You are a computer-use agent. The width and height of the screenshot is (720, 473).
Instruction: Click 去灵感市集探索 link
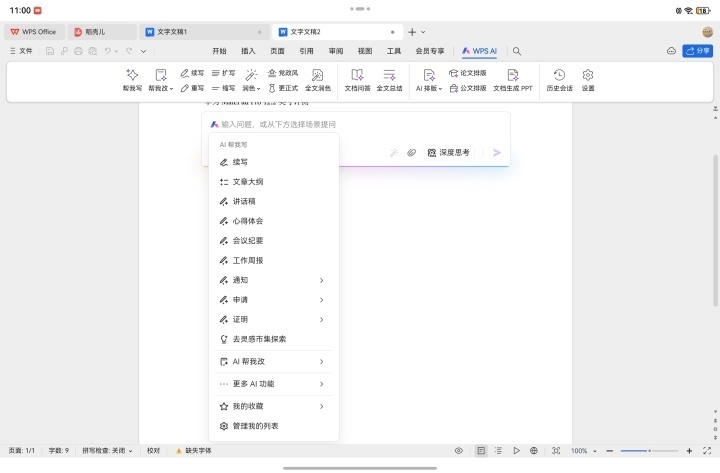click(x=274, y=339)
